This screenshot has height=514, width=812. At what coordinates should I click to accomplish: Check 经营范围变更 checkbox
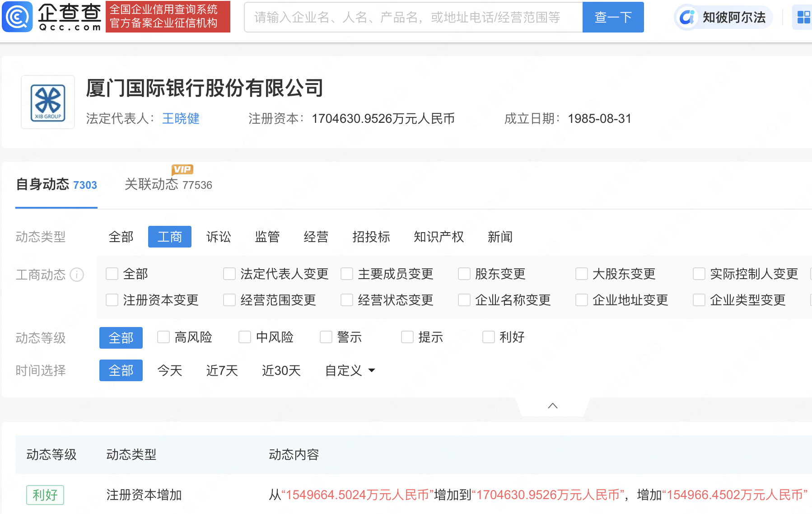coord(229,300)
